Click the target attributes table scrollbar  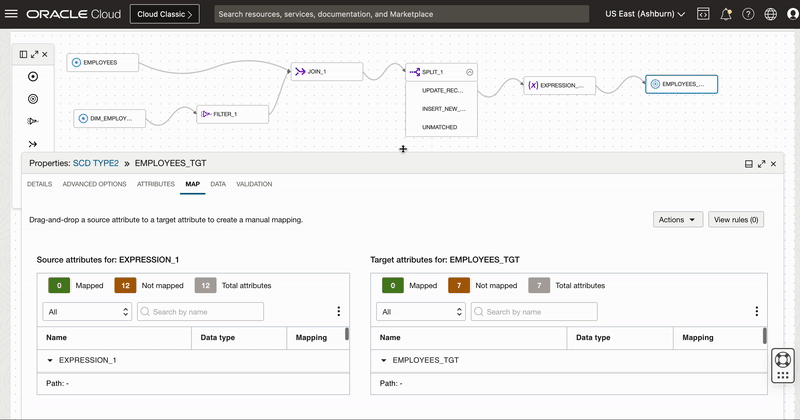(x=765, y=335)
